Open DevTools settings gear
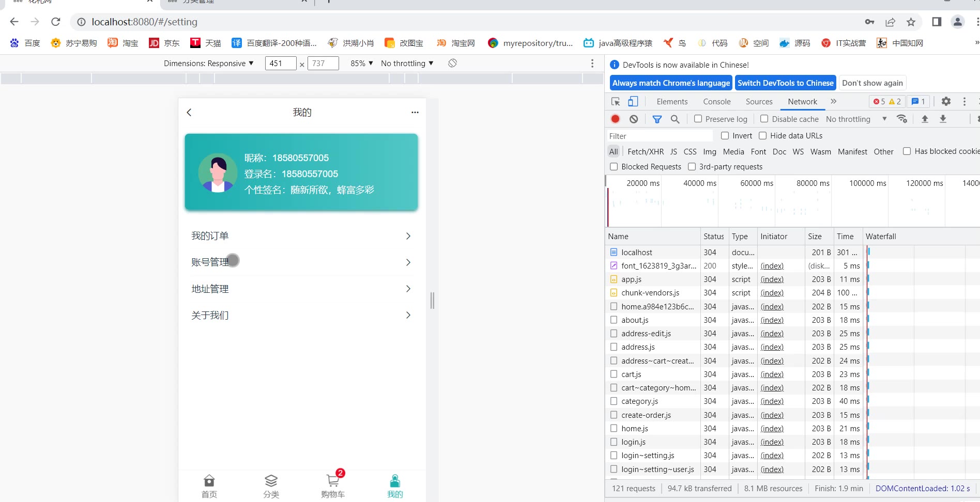This screenshot has height=502, width=980. 946,101
